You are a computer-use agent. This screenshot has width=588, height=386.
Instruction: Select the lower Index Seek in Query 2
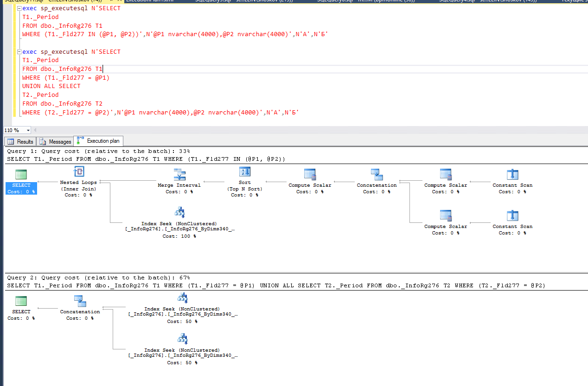click(x=182, y=349)
